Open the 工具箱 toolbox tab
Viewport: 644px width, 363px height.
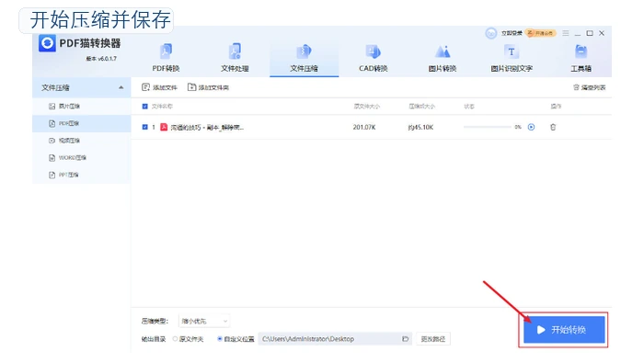click(x=581, y=58)
